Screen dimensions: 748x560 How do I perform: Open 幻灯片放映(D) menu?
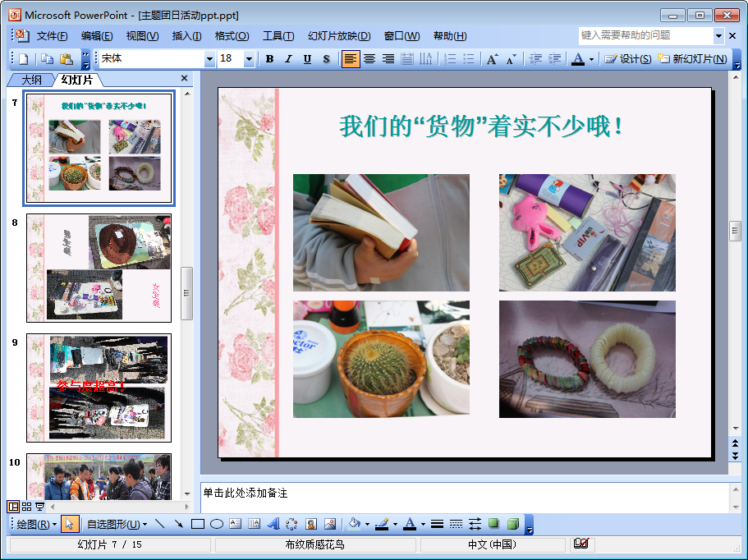339,36
